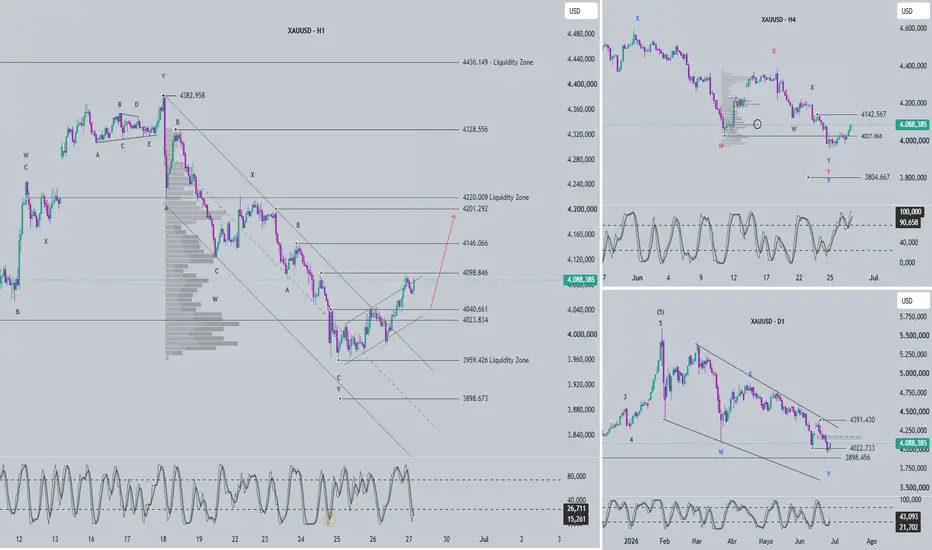This screenshot has height=550, width=932.
Task: Select the 3804.667 level label on H4
Action: click(x=877, y=177)
